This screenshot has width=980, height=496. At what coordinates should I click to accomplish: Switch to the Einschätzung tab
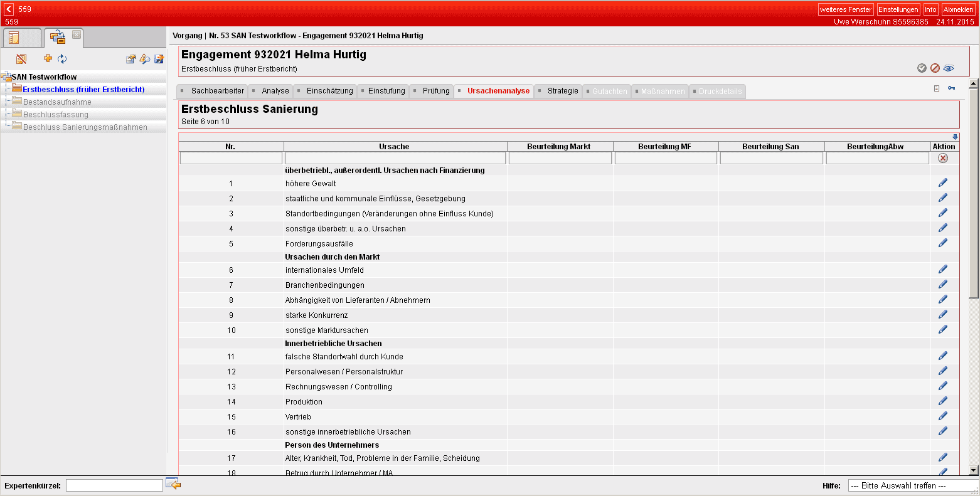(x=325, y=91)
